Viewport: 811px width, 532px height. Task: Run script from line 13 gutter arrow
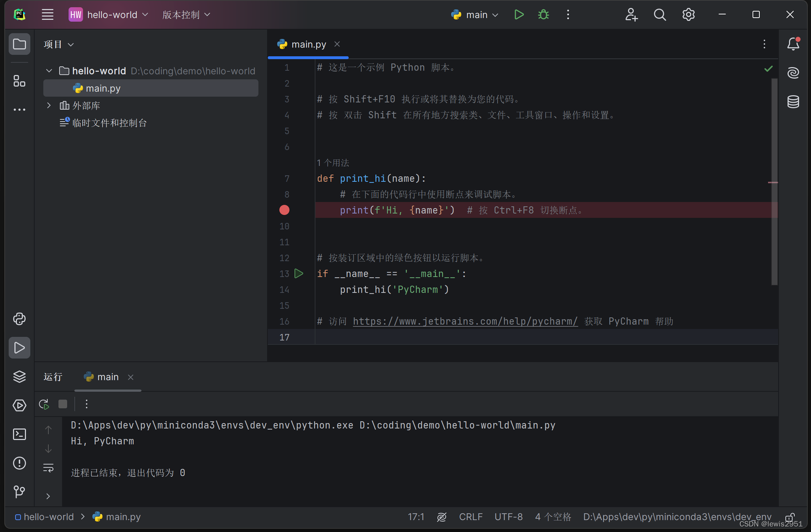pos(299,274)
